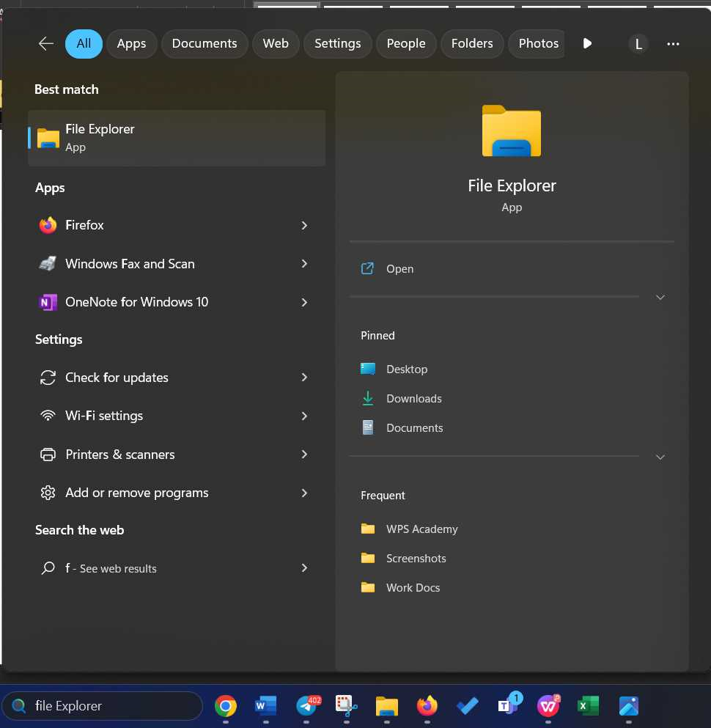711x728 pixels.
Task: Open Telegram from the taskbar
Action: click(x=306, y=706)
